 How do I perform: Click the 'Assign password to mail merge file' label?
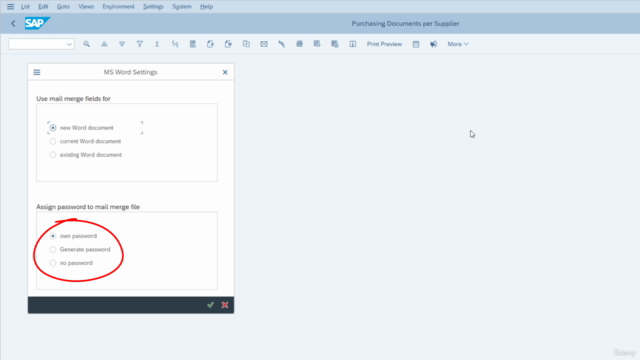[x=88, y=207]
